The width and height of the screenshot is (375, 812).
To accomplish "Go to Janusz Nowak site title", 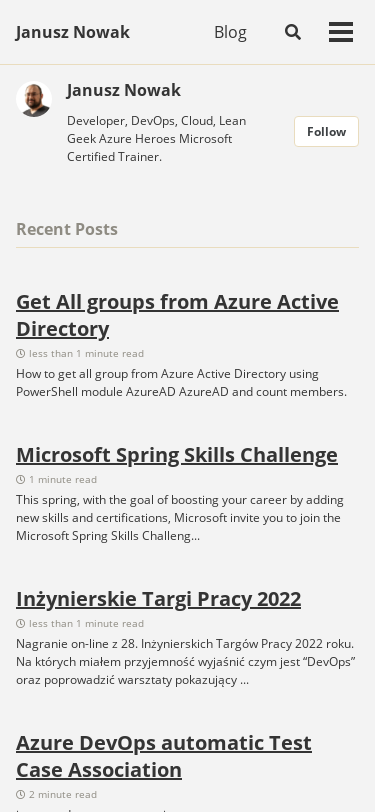I will [x=73, y=32].
